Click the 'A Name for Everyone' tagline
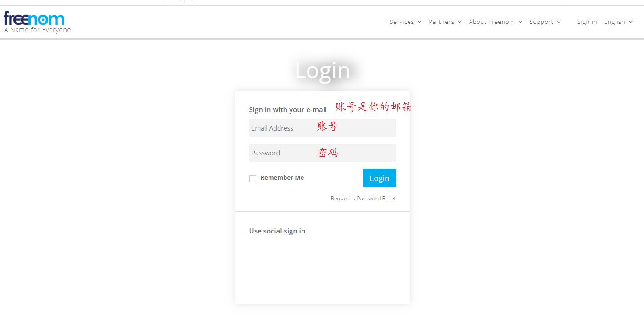 click(37, 30)
